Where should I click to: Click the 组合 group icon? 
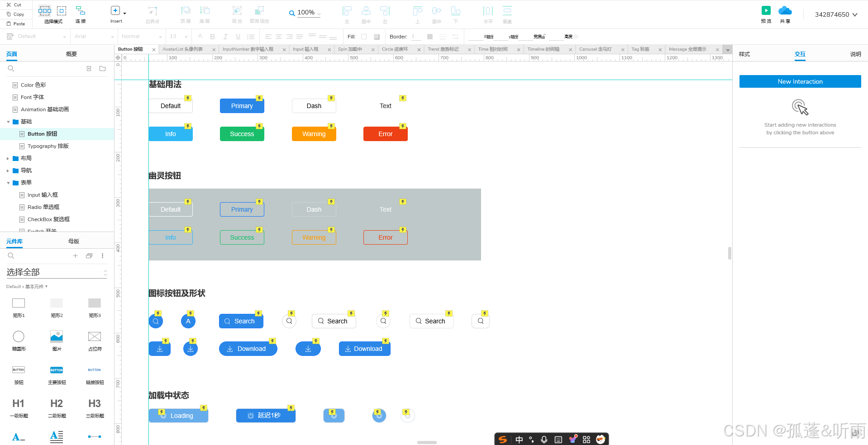point(237,10)
